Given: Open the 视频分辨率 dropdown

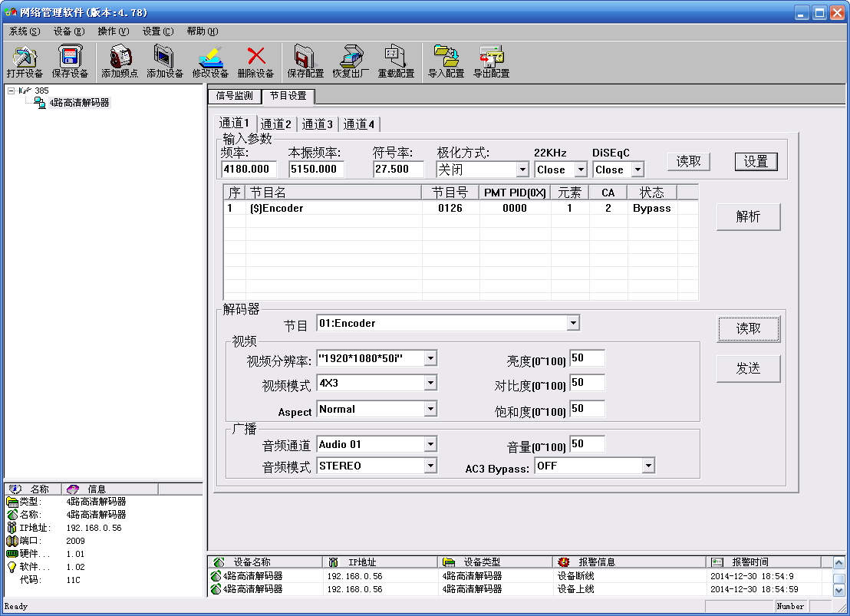Looking at the screenshot, I should (430, 358).
